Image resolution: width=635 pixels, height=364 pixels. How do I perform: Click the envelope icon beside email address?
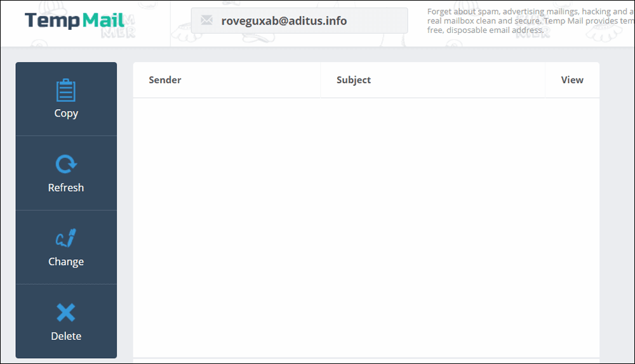(x=206, y=20)
